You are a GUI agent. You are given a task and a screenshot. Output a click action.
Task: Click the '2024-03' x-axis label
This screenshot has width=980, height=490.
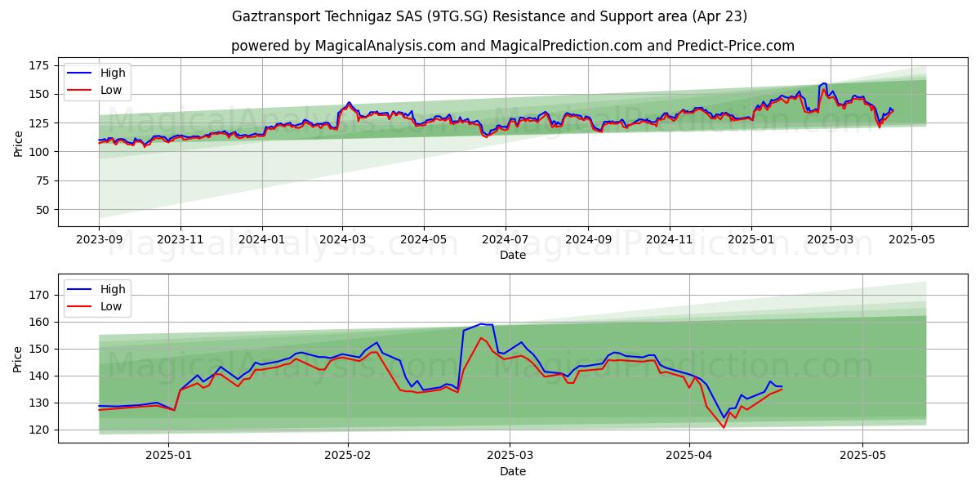tap(341, 240)
